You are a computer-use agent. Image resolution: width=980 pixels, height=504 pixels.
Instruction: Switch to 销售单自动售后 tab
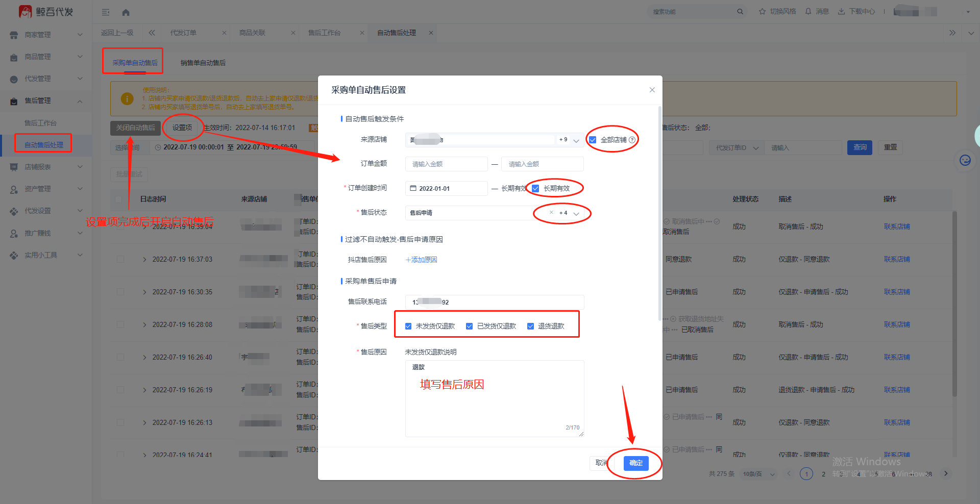[203, 63]
